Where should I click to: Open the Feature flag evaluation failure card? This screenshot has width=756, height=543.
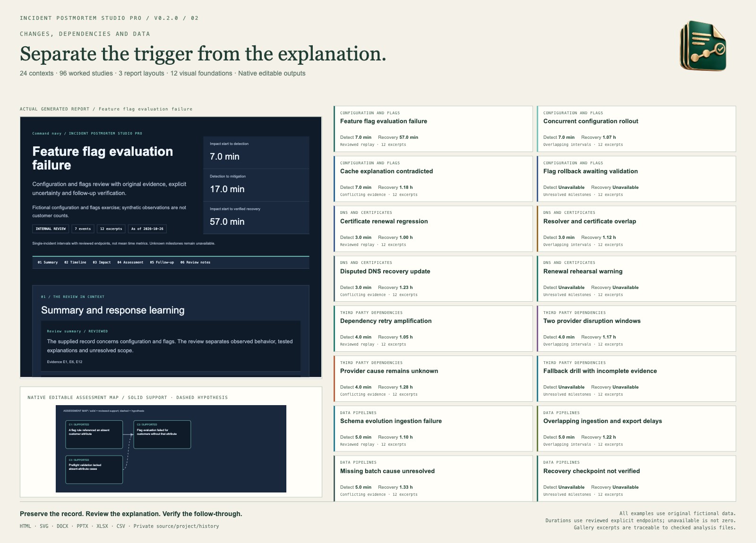[433, 129]
